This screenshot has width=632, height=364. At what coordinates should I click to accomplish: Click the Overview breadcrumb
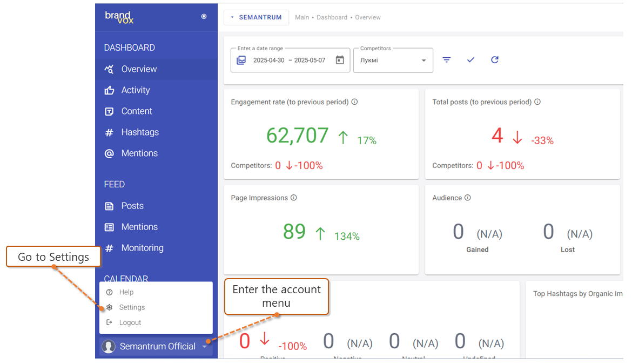click(368, 17)
